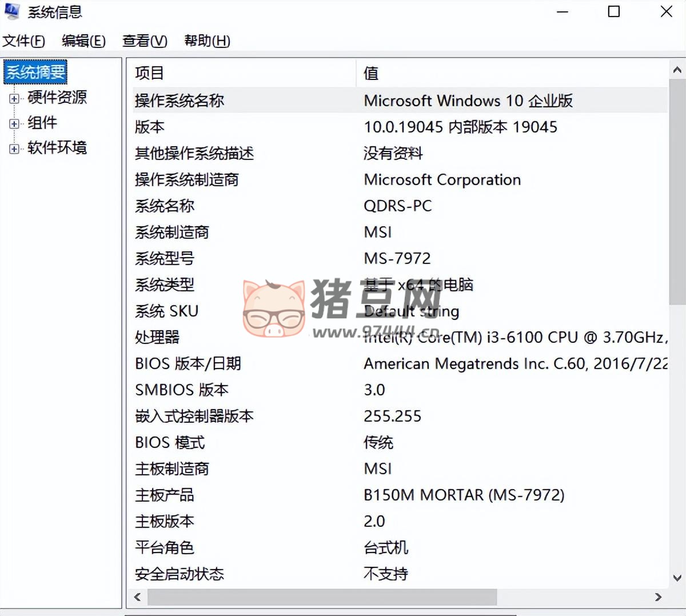Select the 硬件资源 tree label
The image size is (686, 616).
point(57,98)
